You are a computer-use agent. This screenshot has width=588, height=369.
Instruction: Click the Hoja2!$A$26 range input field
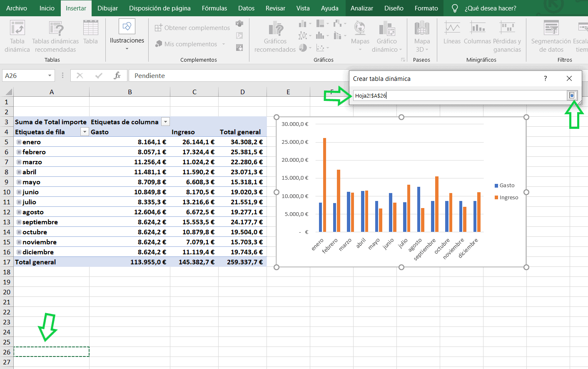pyautogui.click(x=460, y=95)
